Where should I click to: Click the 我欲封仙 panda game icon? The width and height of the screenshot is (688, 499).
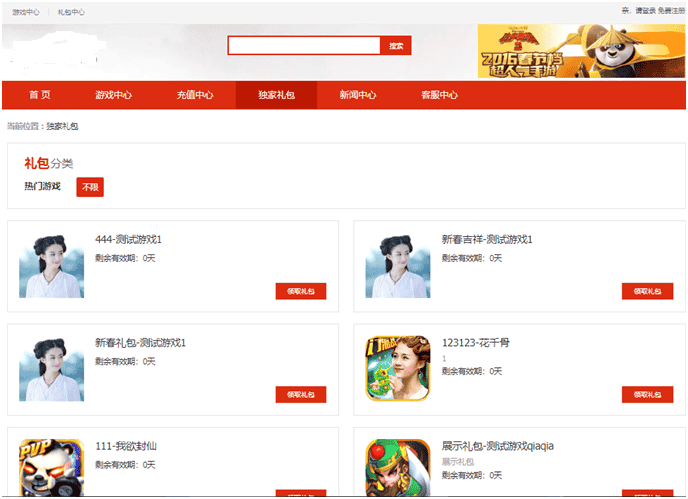(51, 468)
